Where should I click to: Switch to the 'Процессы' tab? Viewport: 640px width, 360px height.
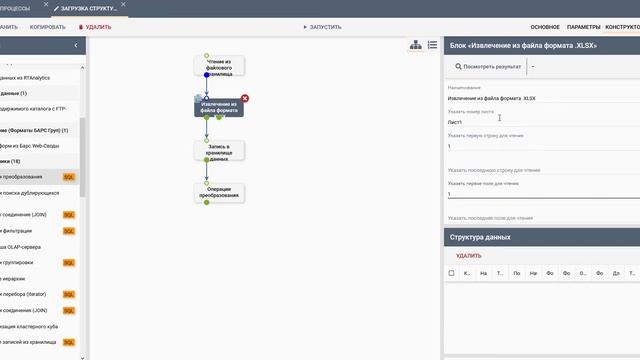[15, 8]
